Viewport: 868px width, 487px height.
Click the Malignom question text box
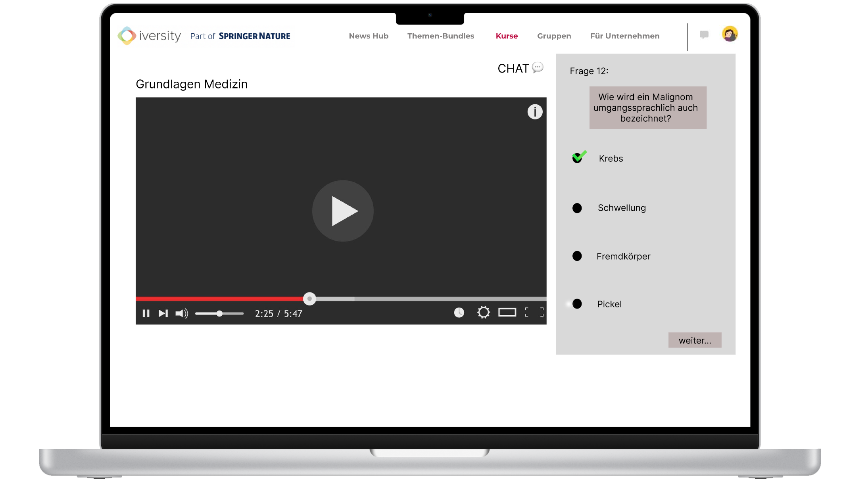648,107
